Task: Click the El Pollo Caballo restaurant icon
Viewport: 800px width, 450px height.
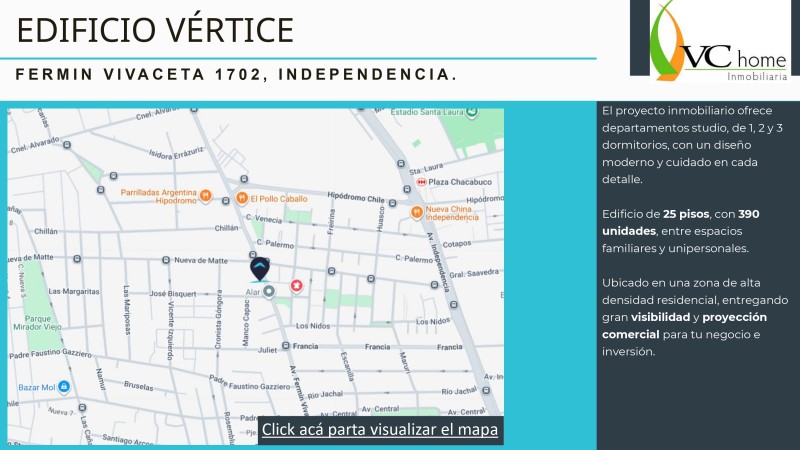Action: 242,198
